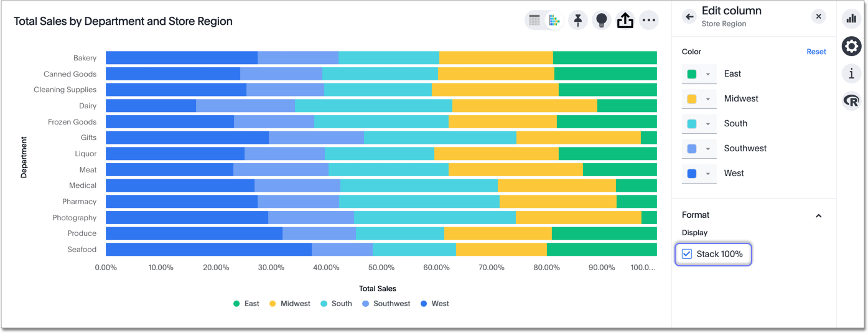Click the share export icon
Screen dimensions: 868x333
(x=625, y=21)
